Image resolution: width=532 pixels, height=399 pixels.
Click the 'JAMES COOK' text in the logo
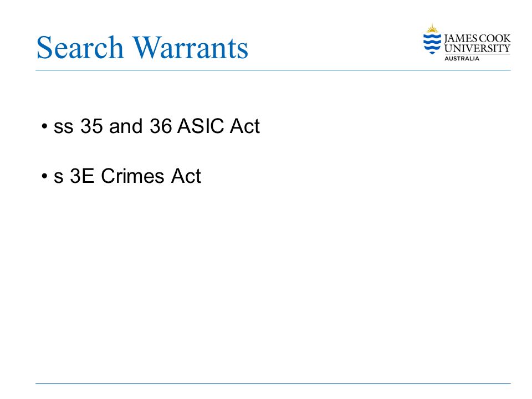477,38
